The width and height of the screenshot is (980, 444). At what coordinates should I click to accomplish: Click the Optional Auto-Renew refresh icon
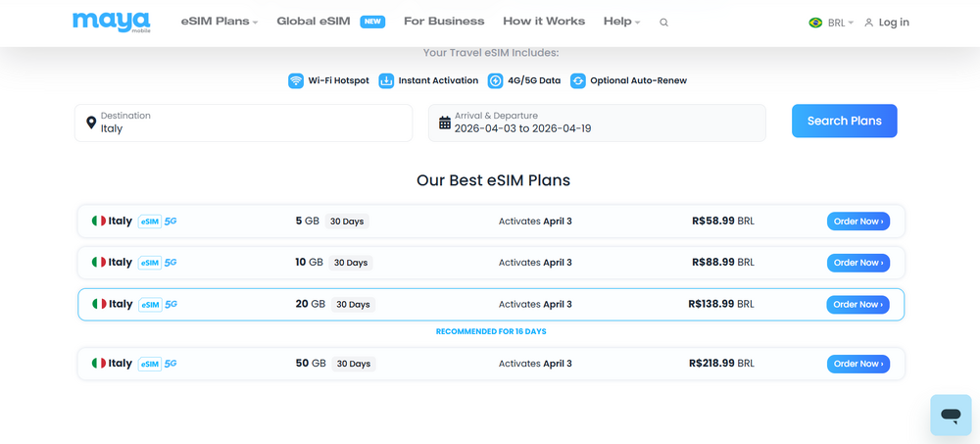pos(578,80)
